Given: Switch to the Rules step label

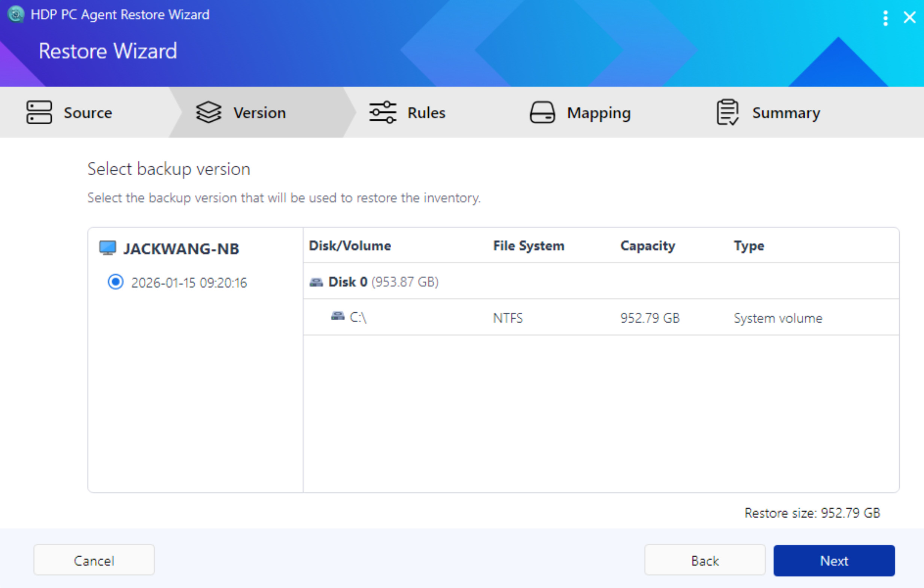Looking at the screenshot, I should click(x=426, y=113).
